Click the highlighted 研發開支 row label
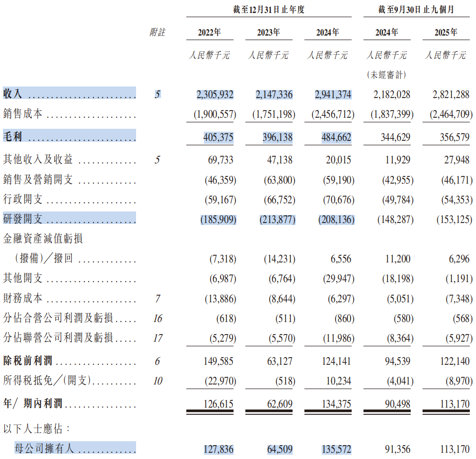476x459 pixels. (x=23, y=219)
